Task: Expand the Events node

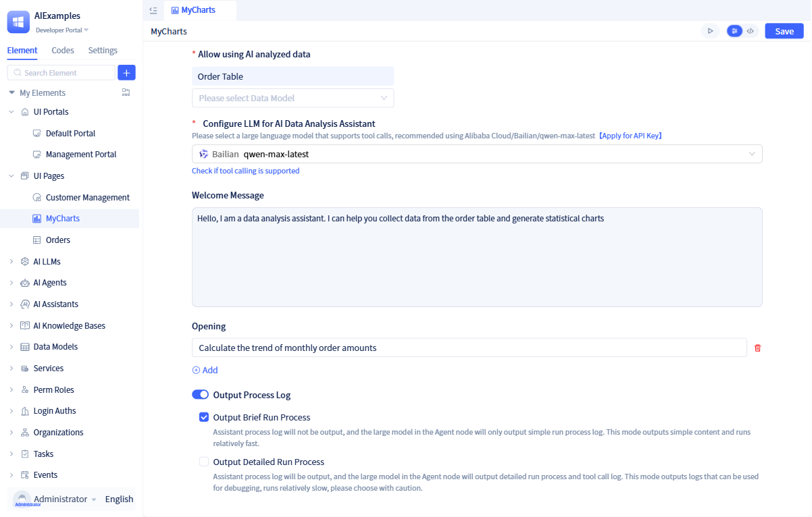Action: [x=11, y=475]
